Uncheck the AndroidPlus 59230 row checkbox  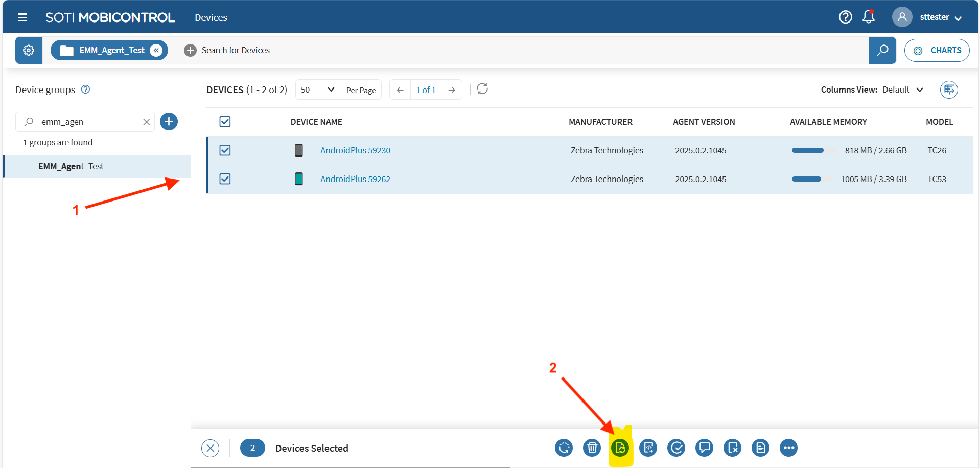(225, 150)
